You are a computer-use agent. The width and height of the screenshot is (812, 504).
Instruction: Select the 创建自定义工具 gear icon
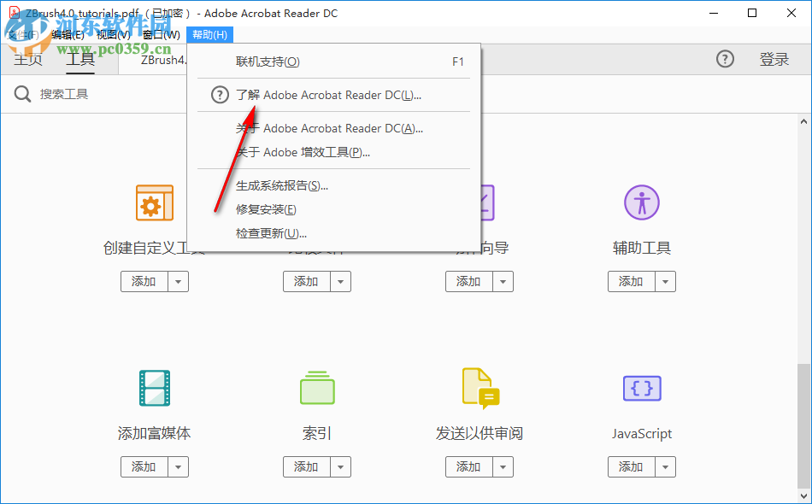point(155,203)
